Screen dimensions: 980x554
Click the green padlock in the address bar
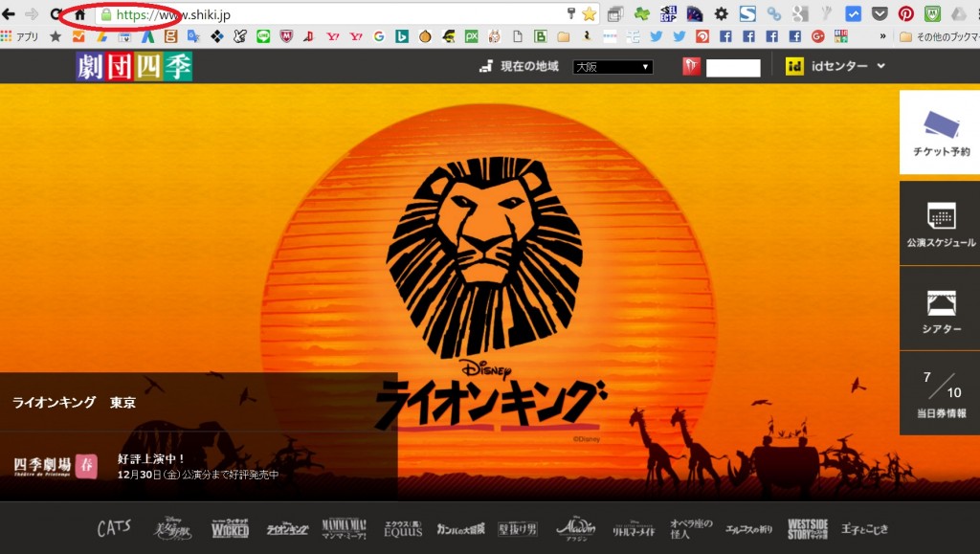click(106, 14)
